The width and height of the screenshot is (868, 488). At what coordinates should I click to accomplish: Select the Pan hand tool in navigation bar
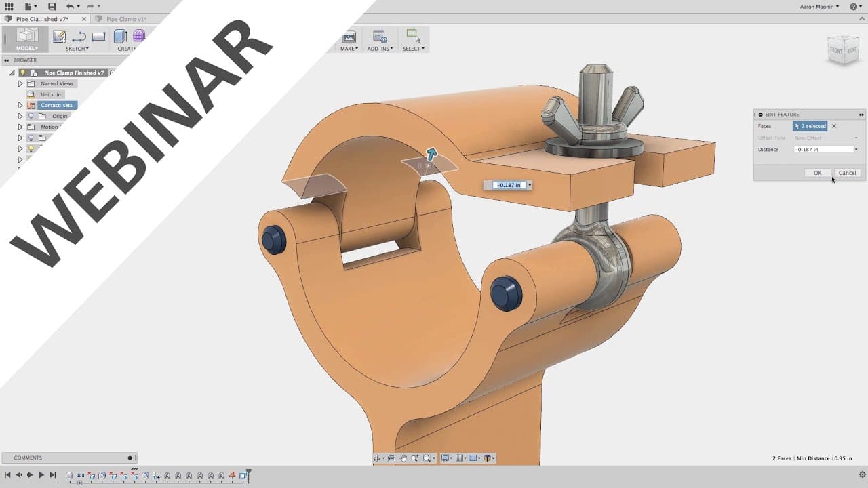403,458
